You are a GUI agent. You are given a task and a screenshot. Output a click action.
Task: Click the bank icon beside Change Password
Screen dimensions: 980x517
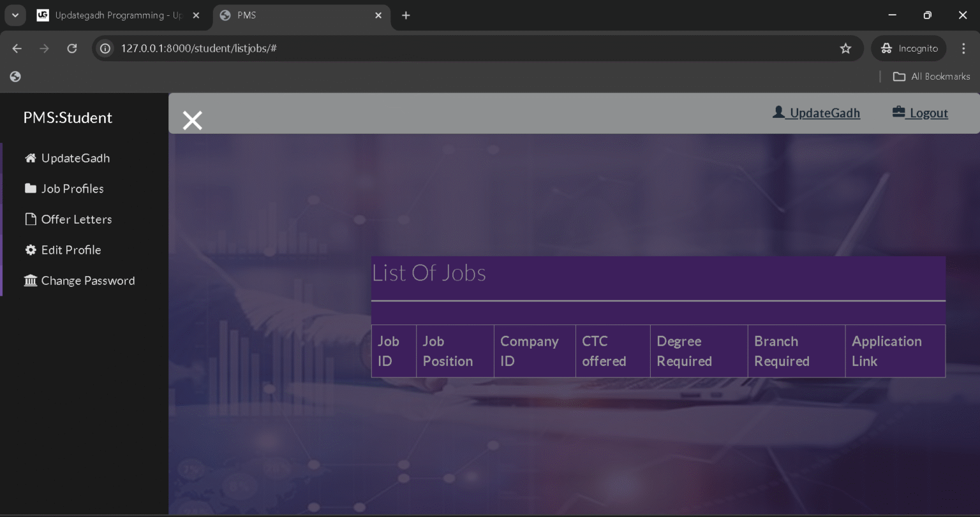point(30,280)
